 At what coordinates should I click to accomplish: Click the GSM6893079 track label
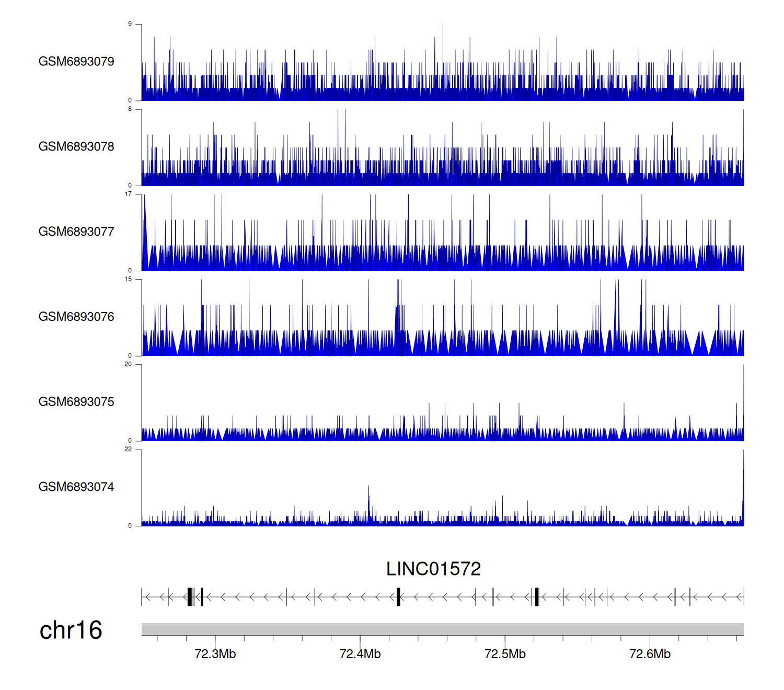tap(76, 62)
